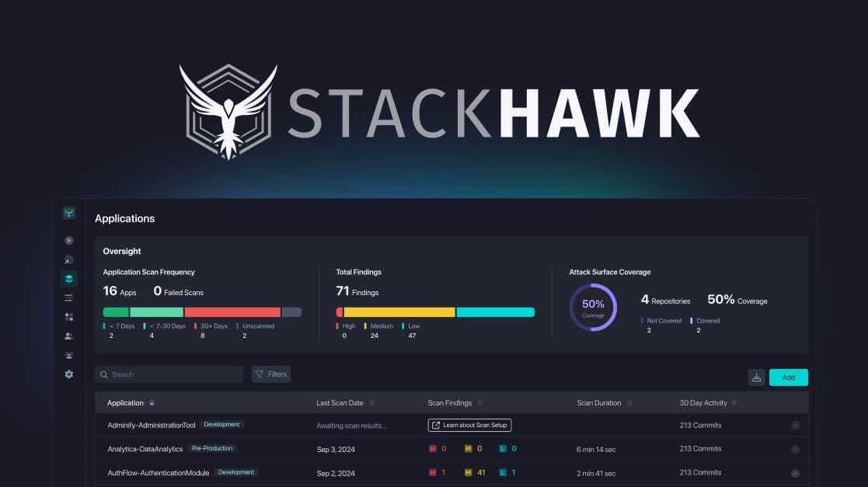
Task: Open row menu for Analytica-DataAnalytics
Action: [x=795, y=450]
